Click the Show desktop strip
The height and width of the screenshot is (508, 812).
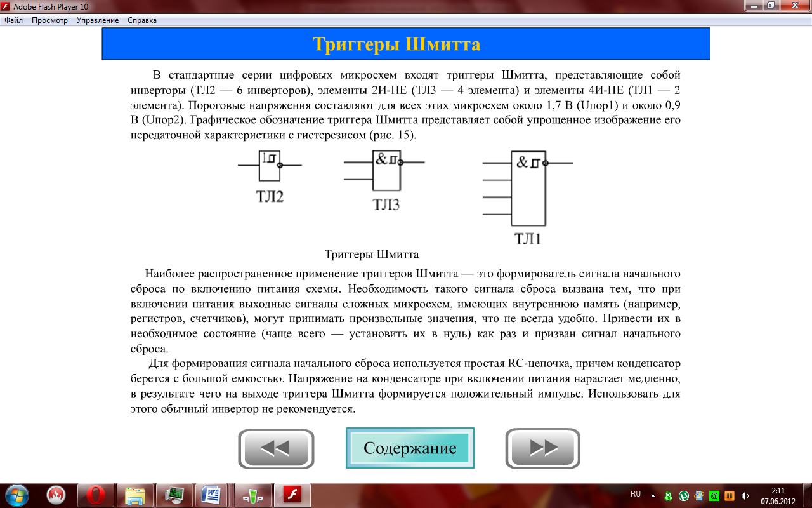(x=807, y=495)
